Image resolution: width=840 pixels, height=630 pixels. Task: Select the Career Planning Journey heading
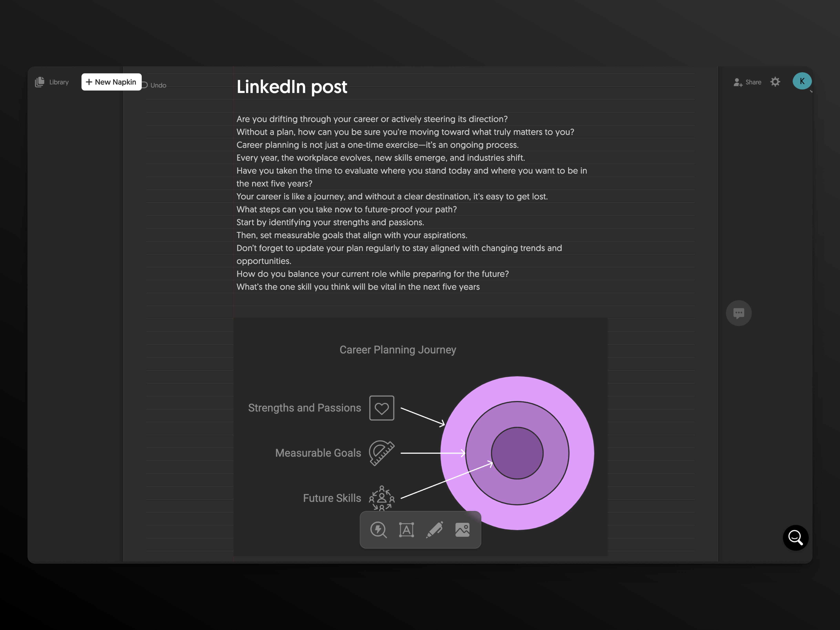click(x=398, y=350)
